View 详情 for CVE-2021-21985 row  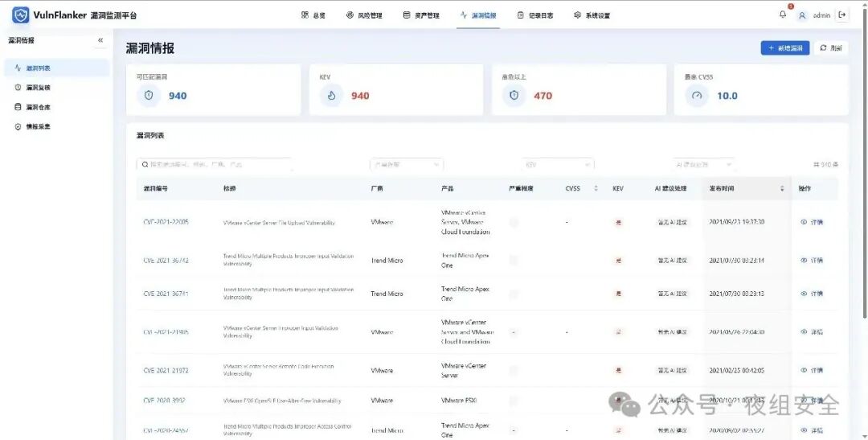pyautogui.click(x=812, y=332)
